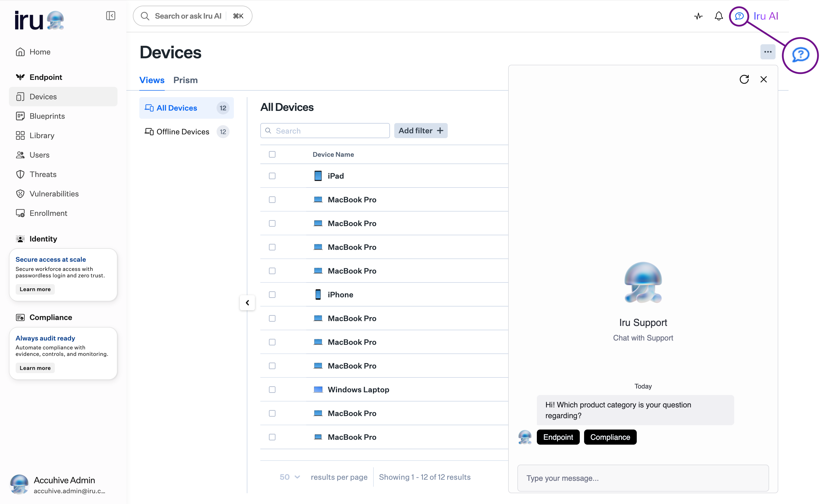This screenshot has width=822, height=504.
Task: Open Threats shield item in the sidebar
Action: pyautogui.click(x=43, y=174)
